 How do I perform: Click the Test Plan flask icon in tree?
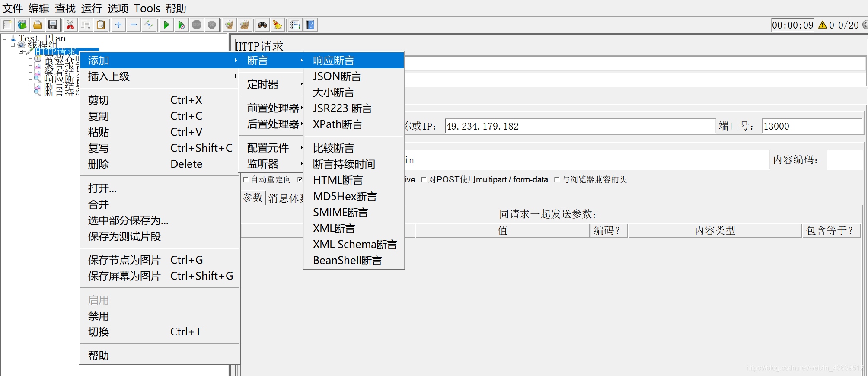pos(13,38)
